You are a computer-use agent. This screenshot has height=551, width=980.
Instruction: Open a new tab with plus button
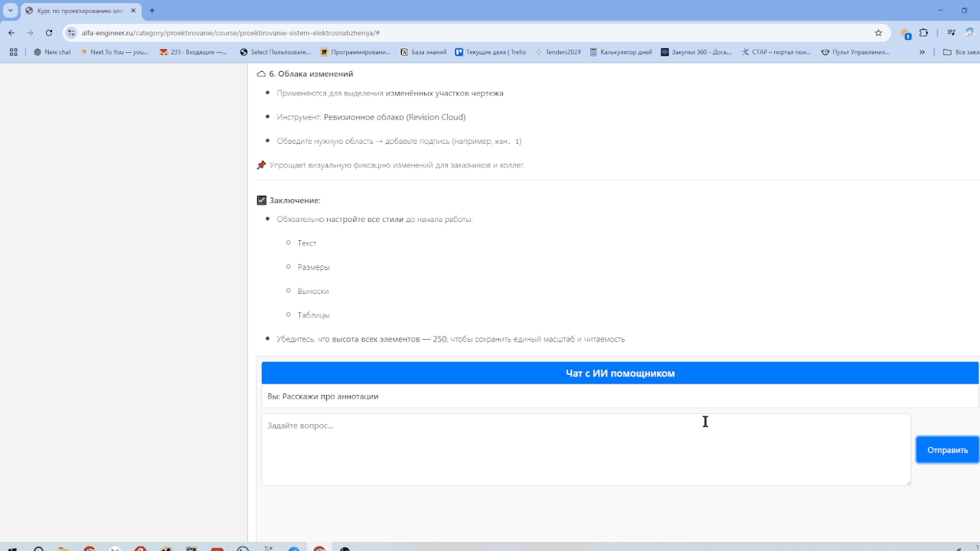[x=152, y=11]
